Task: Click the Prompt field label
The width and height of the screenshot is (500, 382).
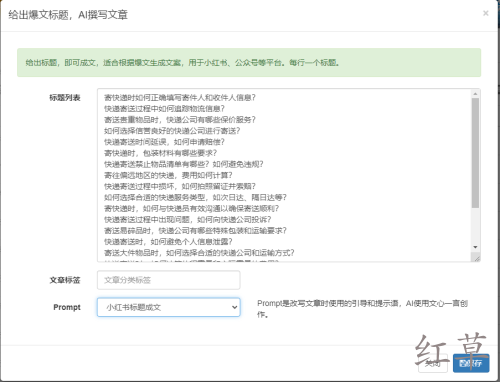Action: 67,307
